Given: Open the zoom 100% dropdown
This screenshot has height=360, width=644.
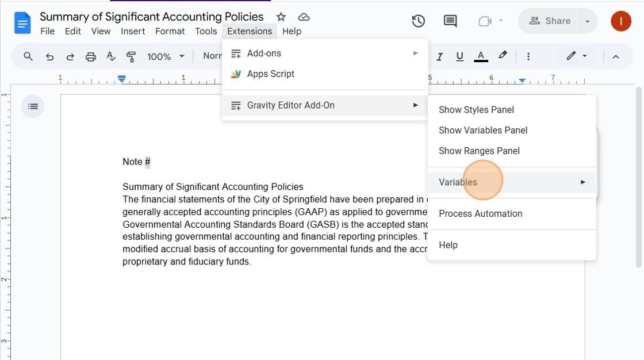Looking at the screenshot, I should (x=166, y=56).
